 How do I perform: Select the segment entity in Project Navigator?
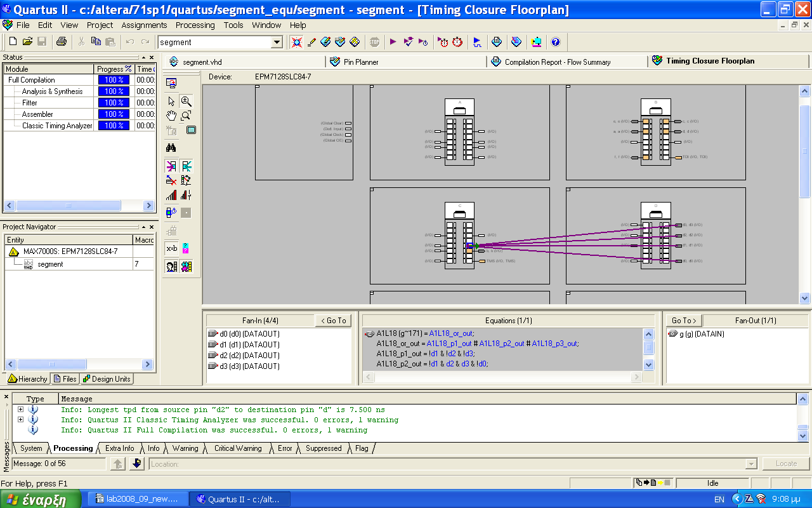tap(49, 264)
